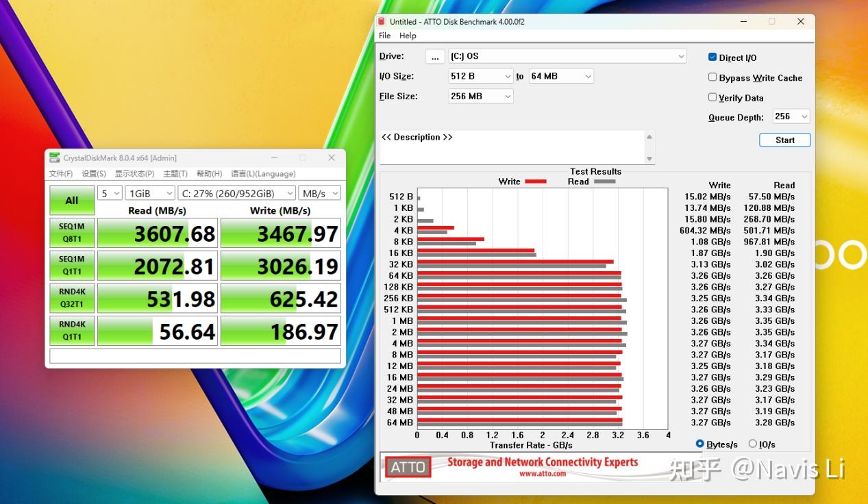868x504 pixels.
Task: Open the File menu in ATTO Disk Benchmark
Action: tap(385, 36)
